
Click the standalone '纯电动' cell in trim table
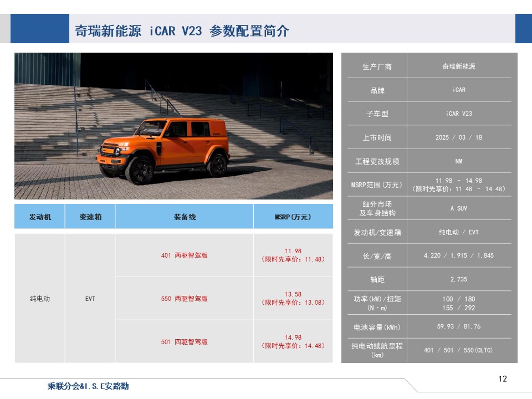coord(40,299)
